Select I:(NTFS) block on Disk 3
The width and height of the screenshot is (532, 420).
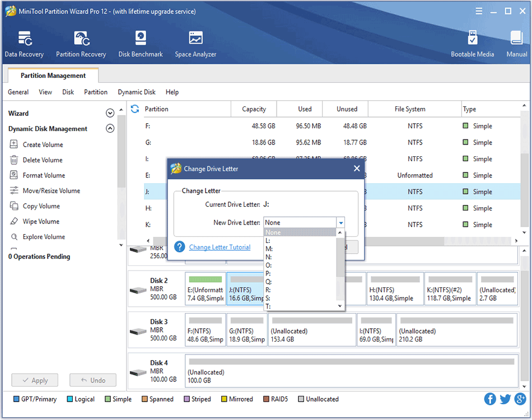click(x=376, y=330)
